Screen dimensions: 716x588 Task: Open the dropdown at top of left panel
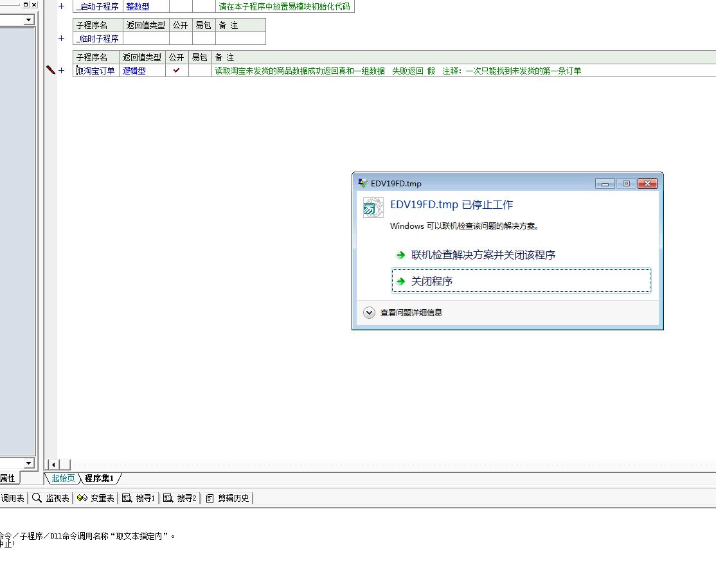tap(29, 20)
